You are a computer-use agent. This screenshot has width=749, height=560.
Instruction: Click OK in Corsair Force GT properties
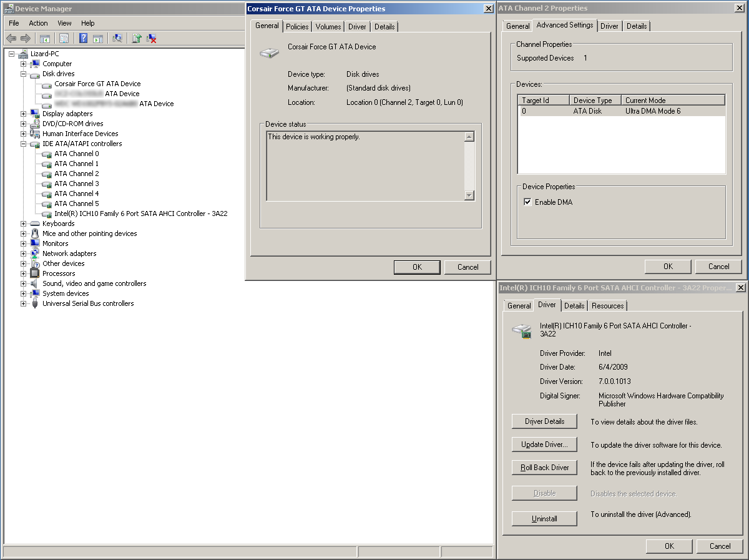(x=417, y=267)
